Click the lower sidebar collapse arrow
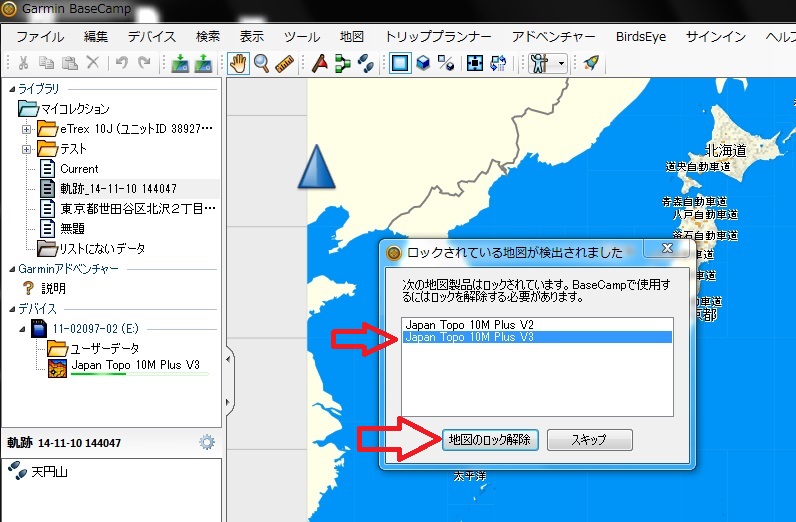 228,403
